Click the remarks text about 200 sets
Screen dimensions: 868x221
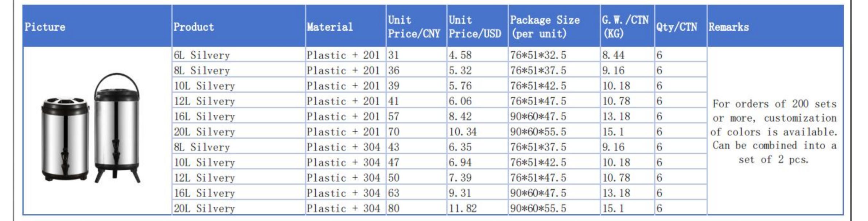pyautogui.click(x=774, y=131)
